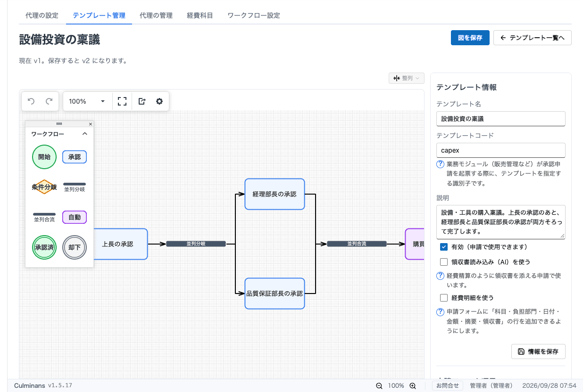Screen dimensions: 583x392
Task: Click into the 説明 description textarea
Action: [501, 222]
